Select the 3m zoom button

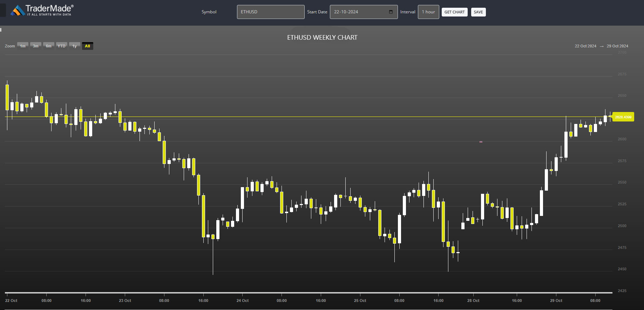[x=36, y=46]
